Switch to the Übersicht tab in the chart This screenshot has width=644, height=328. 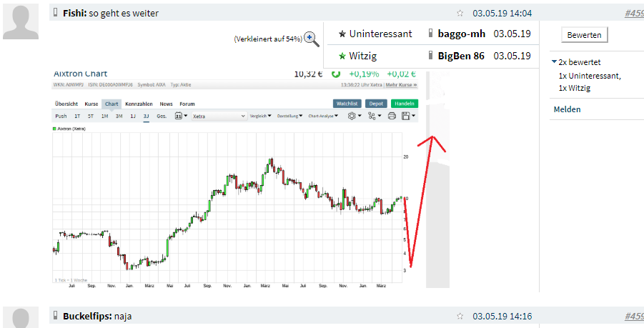point(66,104)
